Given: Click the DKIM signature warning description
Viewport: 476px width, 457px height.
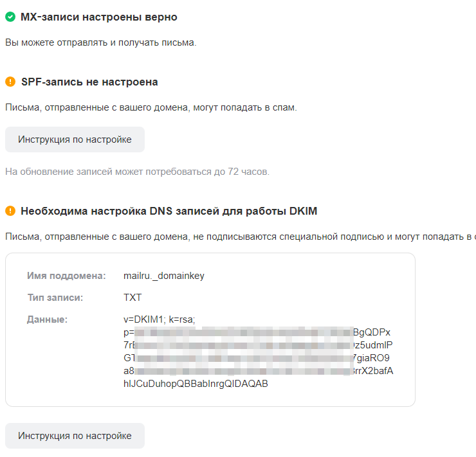Looking at the screenshot, I should pos(238,237).
